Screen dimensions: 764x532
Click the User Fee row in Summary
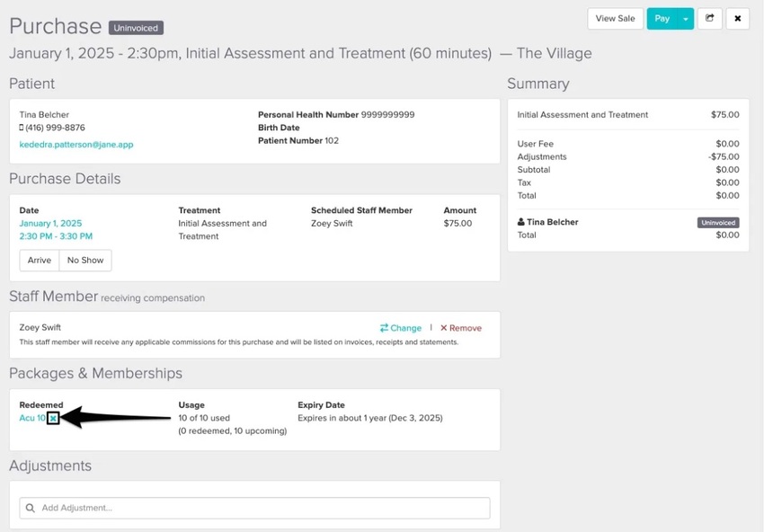[628, 144]
